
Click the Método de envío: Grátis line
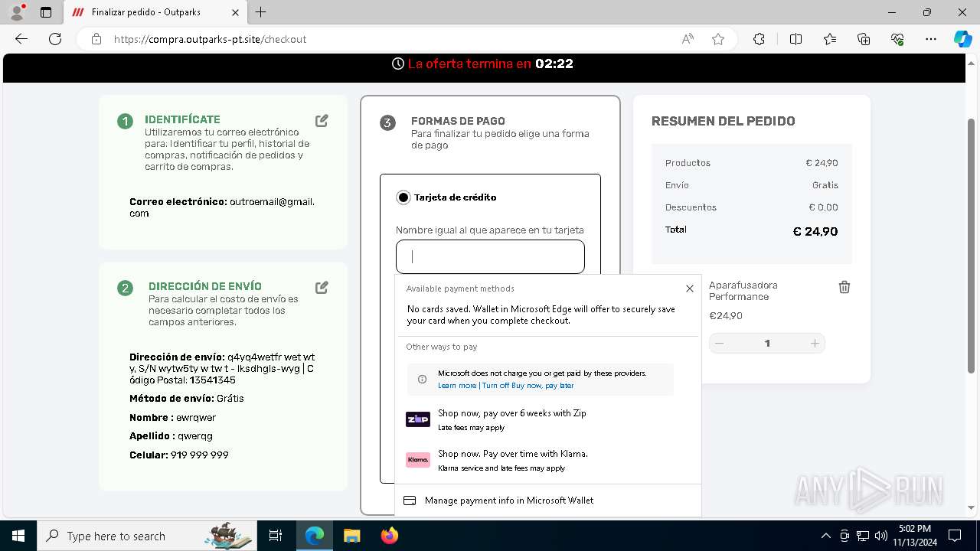coord(187,399)
